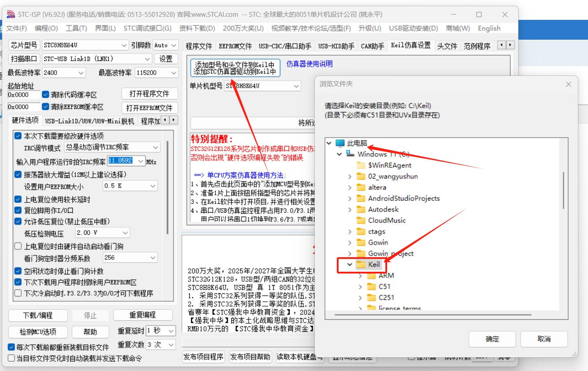Collapse the 此电脑 tree node
588x371 pixels.
click(328, 143)
